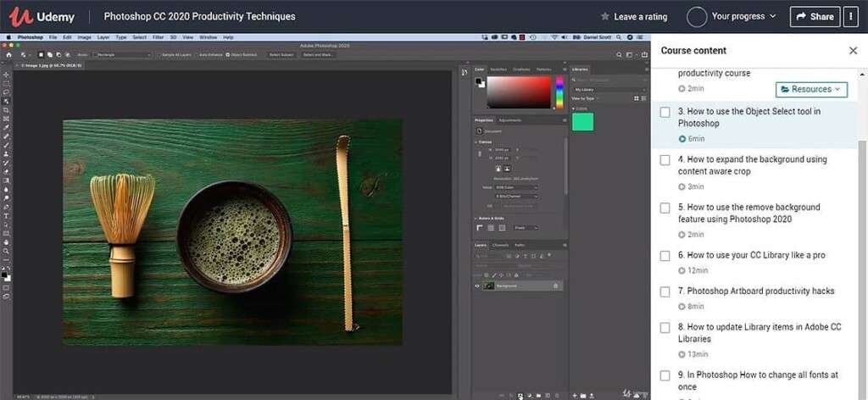The image size is (868, 400).
Task: Open the 8 Bits/Channel dropdown
Action: pos(516,196)
